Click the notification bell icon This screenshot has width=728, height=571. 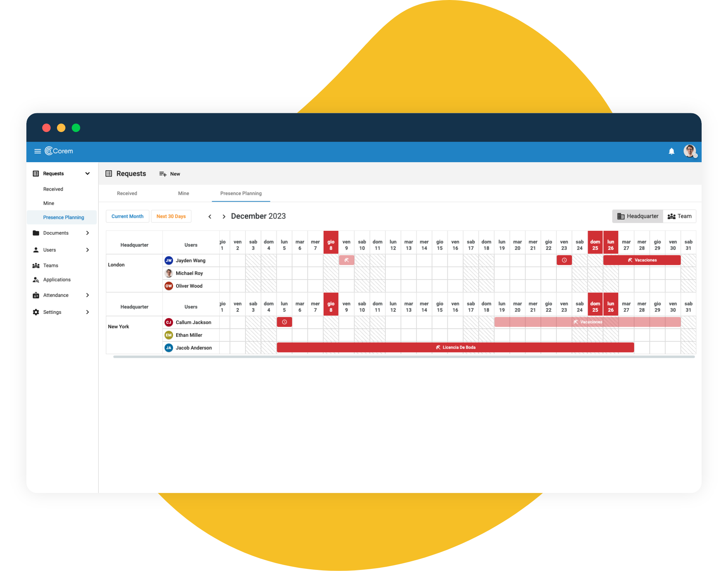[x=672, y=151]
